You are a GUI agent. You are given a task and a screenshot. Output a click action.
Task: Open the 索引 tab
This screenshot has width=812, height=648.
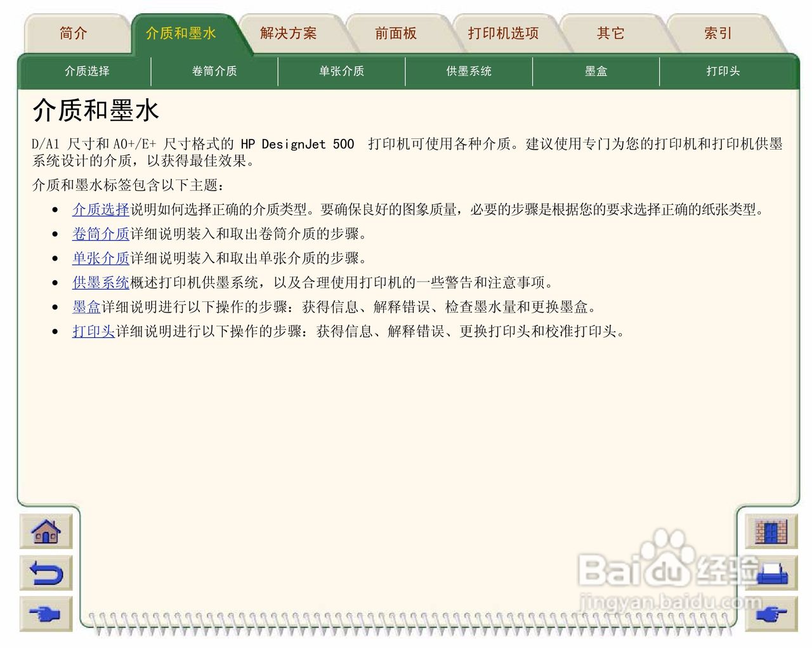tap(717, 34)
